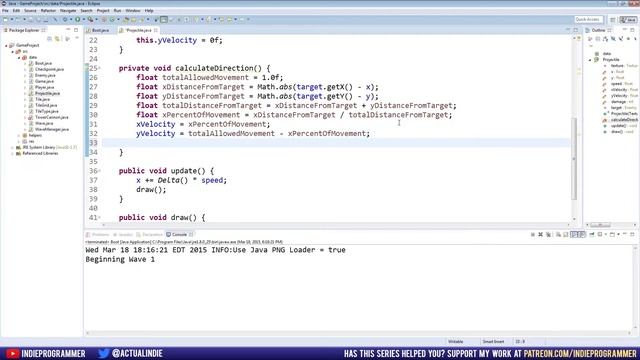
Task: Expand the JRE System Library node
Action: (x=13, y=147)
